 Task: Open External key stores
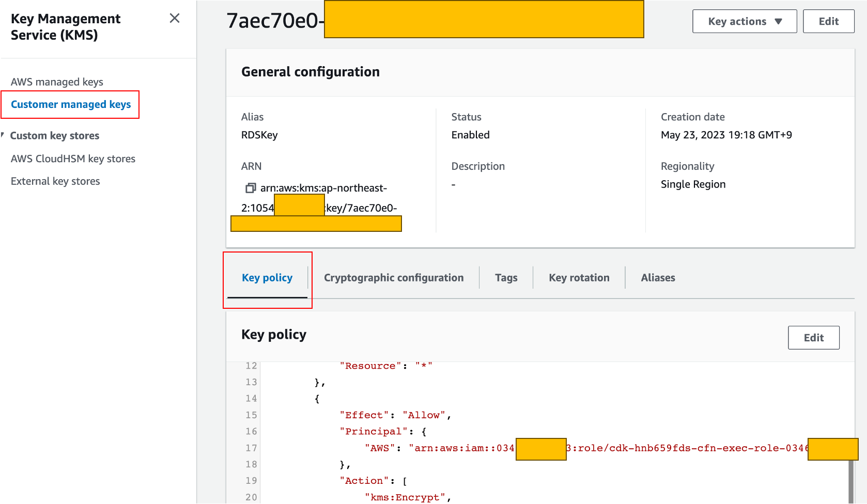coord(55,181)
